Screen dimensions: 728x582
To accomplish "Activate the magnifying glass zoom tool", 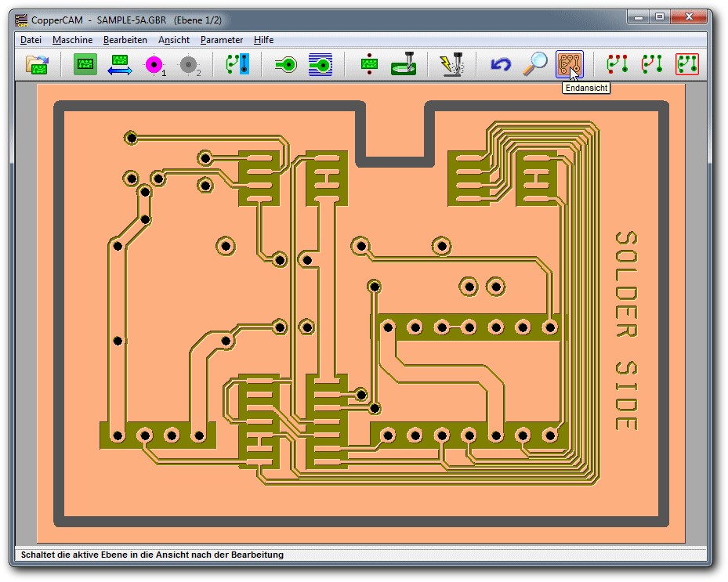I will (x=535, y=64).
